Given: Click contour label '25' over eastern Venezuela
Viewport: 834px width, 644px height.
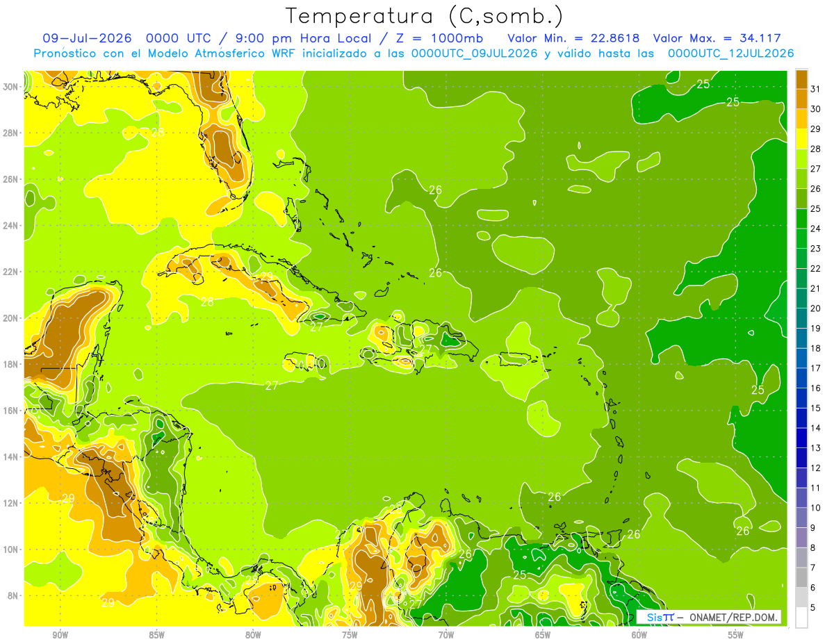Looking at the screenshot, I should click(x=520, y=575).
